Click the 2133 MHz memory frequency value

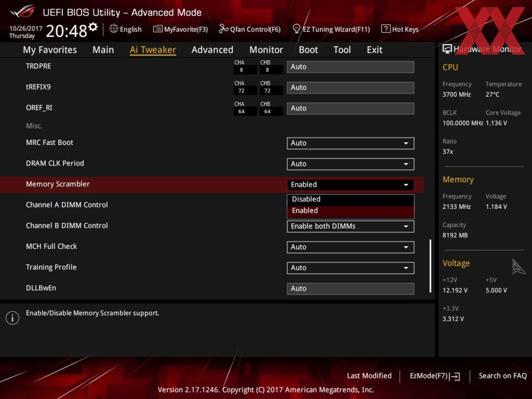coord(457,207)
